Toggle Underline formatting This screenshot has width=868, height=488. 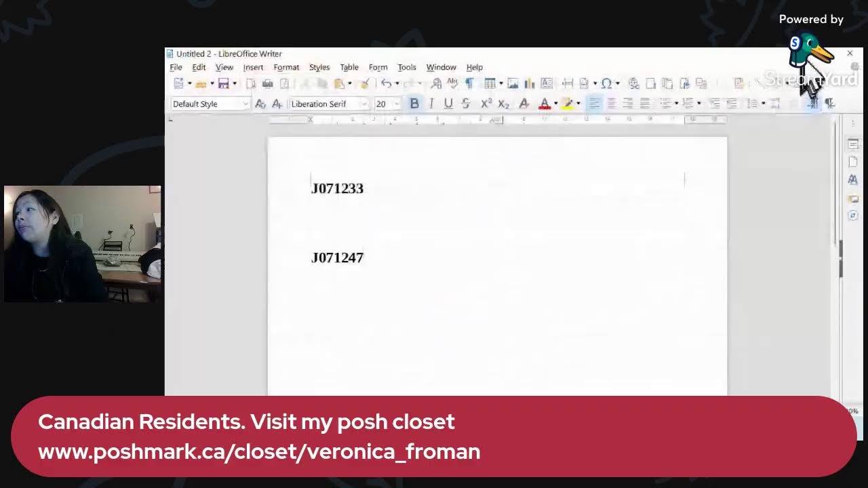(448, 104)
